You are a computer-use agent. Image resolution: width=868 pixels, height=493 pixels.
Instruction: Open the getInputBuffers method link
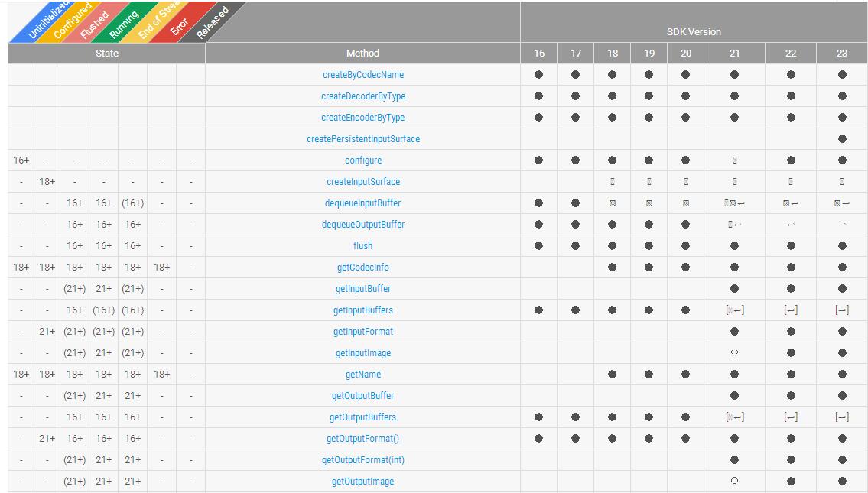[x=363, y=310]
